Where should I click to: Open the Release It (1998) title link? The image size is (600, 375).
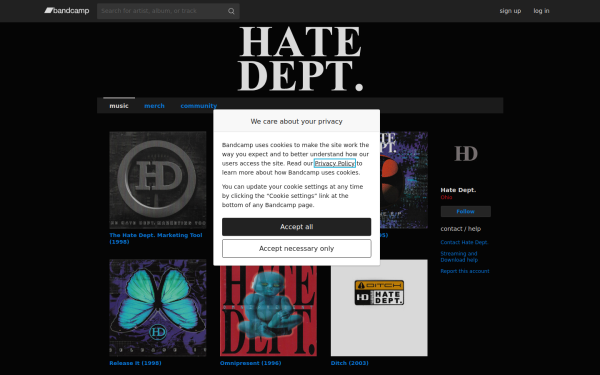pyautogui.click(x=135, y=363)
